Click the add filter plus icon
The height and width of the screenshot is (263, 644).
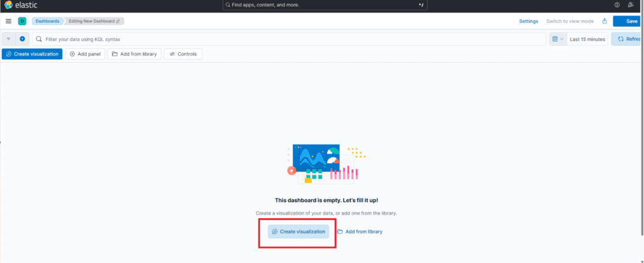point(23,39)
